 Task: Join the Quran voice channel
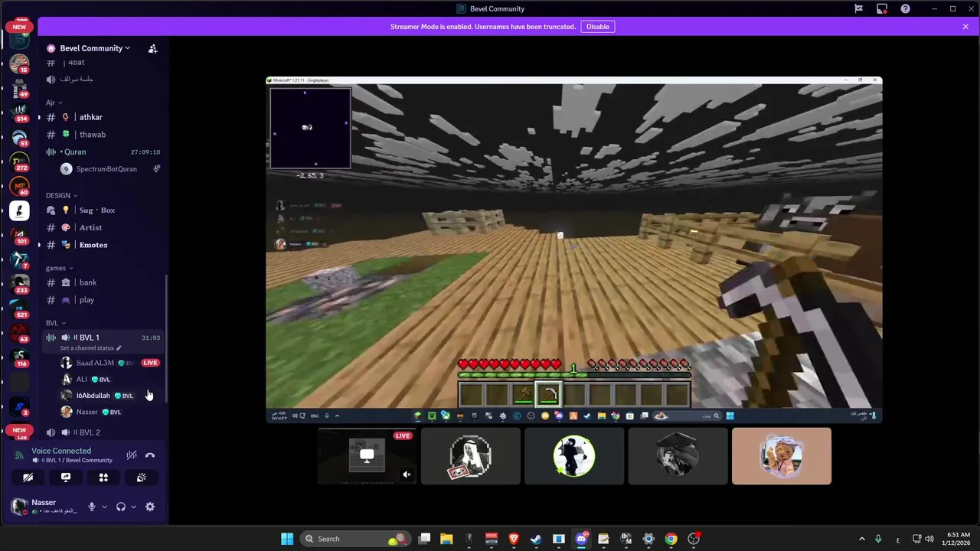tap(103, 152)
